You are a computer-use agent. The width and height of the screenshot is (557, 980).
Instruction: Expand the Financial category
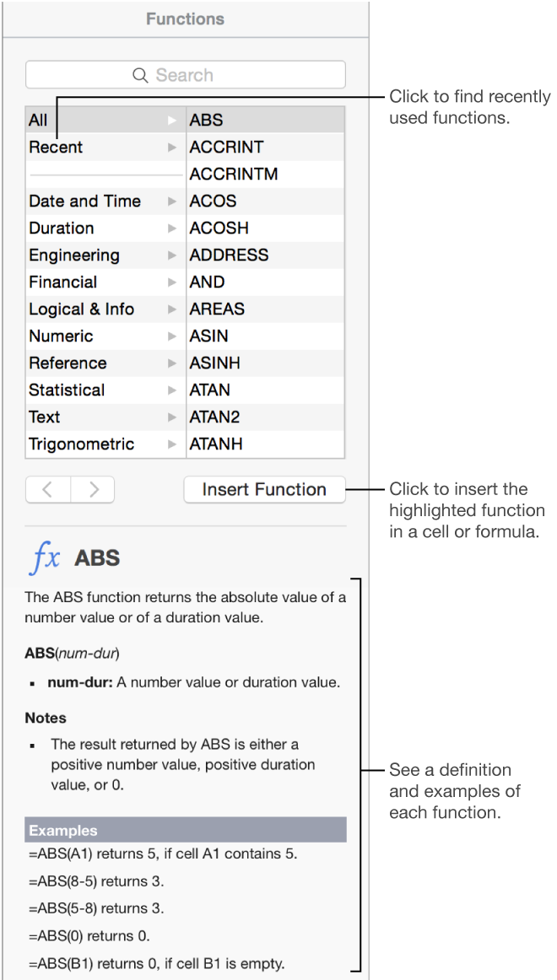pos(62,282)
